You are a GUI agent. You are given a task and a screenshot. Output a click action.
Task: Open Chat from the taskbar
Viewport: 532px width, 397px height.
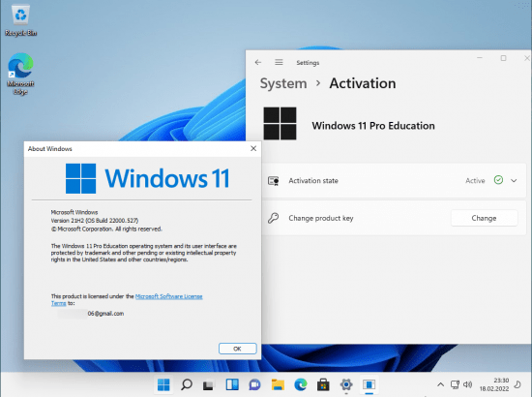click(254, 384)
